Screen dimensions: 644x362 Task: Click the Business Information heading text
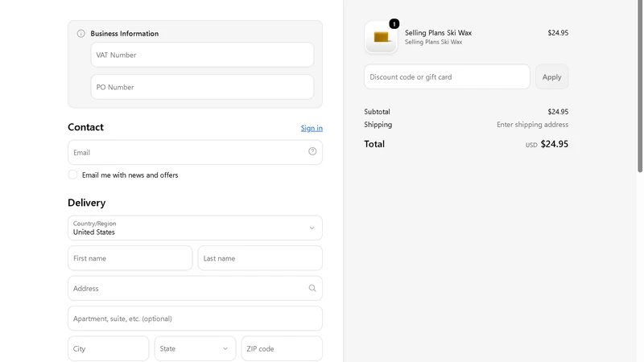pyautogui.click(x=125, y=34)
